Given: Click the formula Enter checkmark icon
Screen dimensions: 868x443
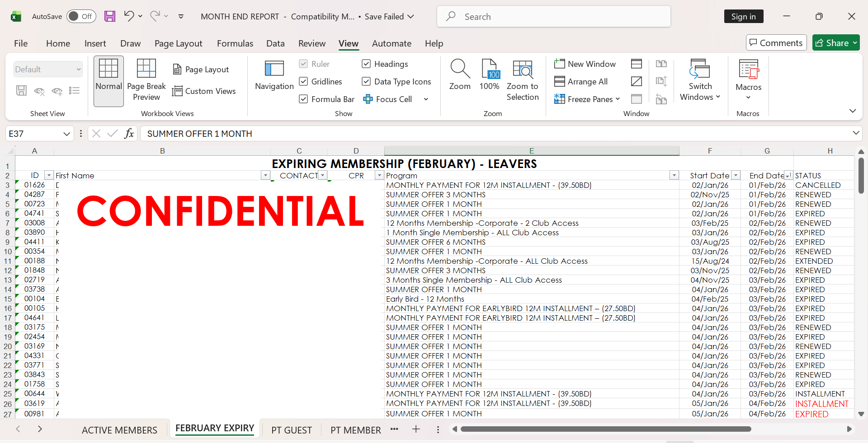Looking at the screenshot, I should pyautogui.click(x=113, y=133).
